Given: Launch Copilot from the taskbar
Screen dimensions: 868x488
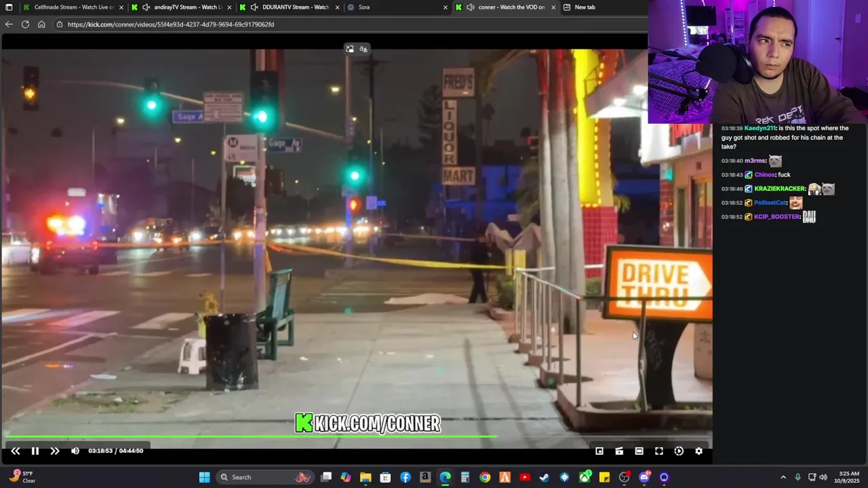Looking at the screenshot, I should click(x=346, y=477).
